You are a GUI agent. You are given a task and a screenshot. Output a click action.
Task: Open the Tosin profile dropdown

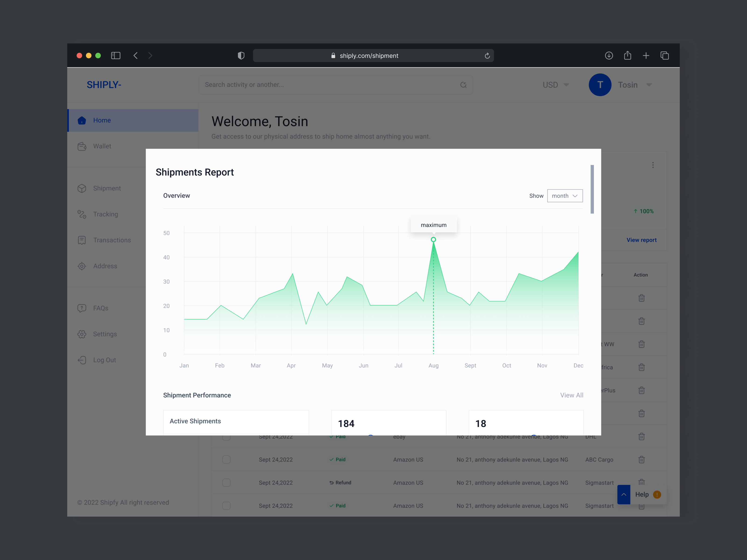[635, 85]
